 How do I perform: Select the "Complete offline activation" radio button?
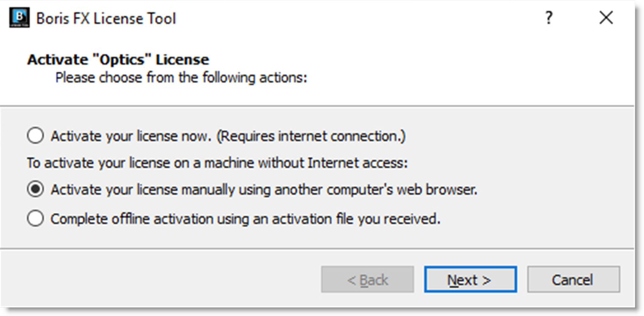coord(35,219)
